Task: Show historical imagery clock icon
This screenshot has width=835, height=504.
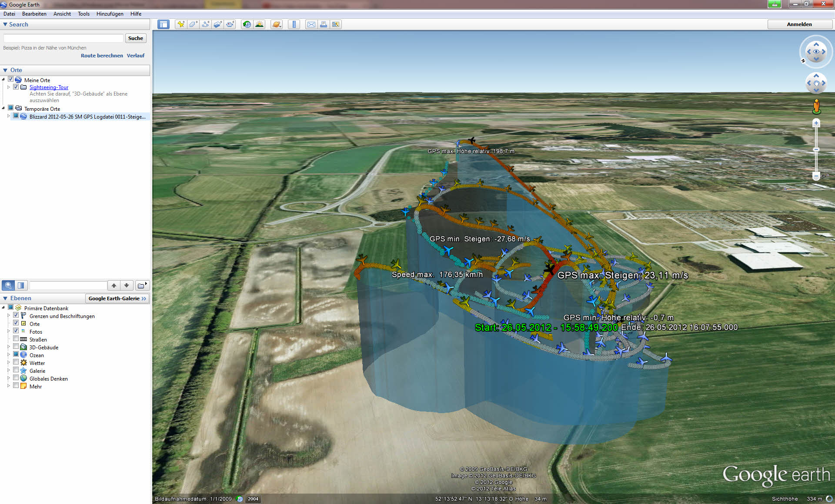Action: pos(247,24)
